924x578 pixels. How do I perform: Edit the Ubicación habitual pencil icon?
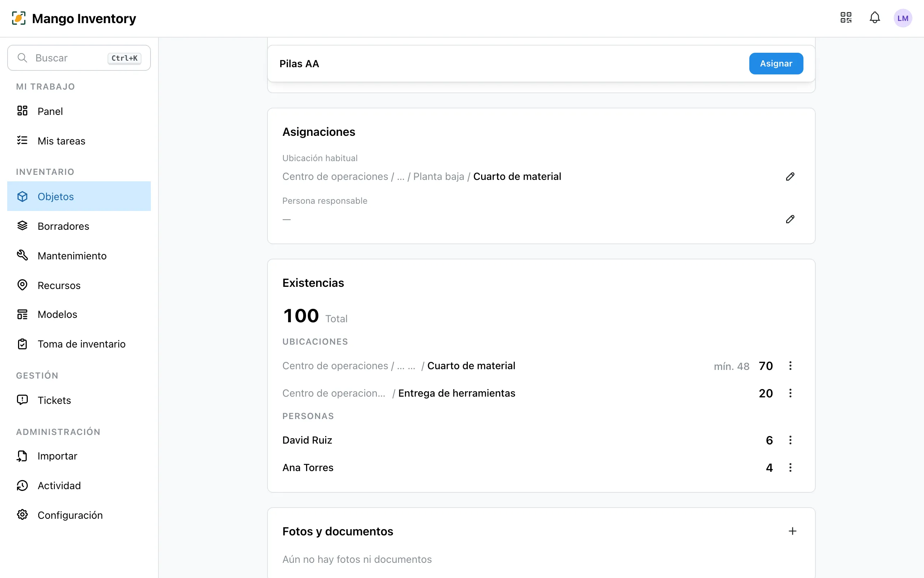790,177
